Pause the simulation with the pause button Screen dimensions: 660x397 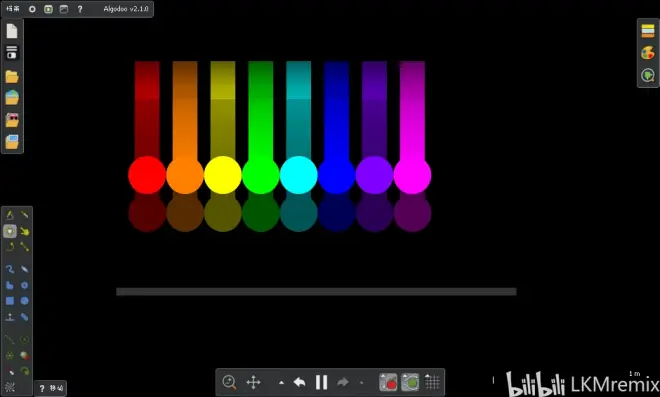click(x=322, y=382)
